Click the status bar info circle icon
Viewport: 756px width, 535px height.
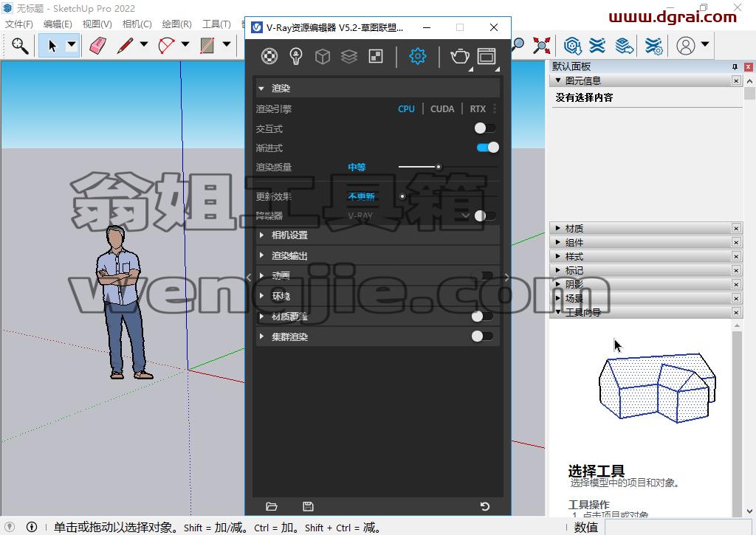31,528
